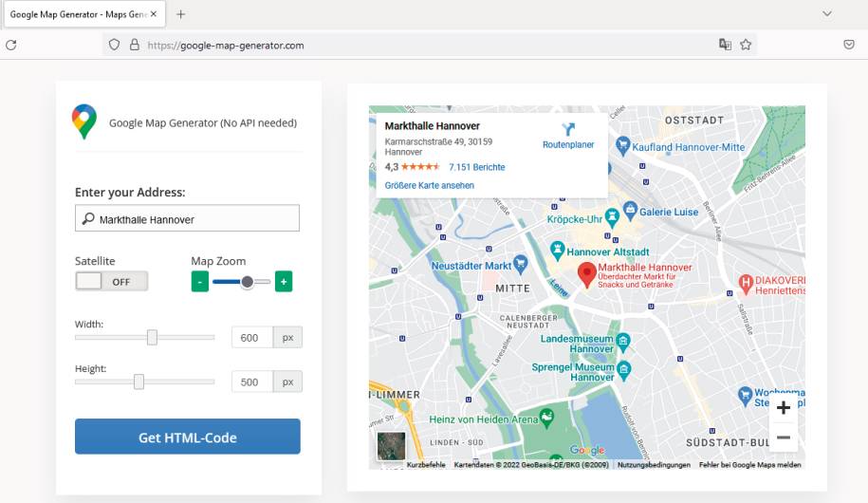Toggle Satellite view switch
This screenshot has width=868, height=503.
click(111, 282)
